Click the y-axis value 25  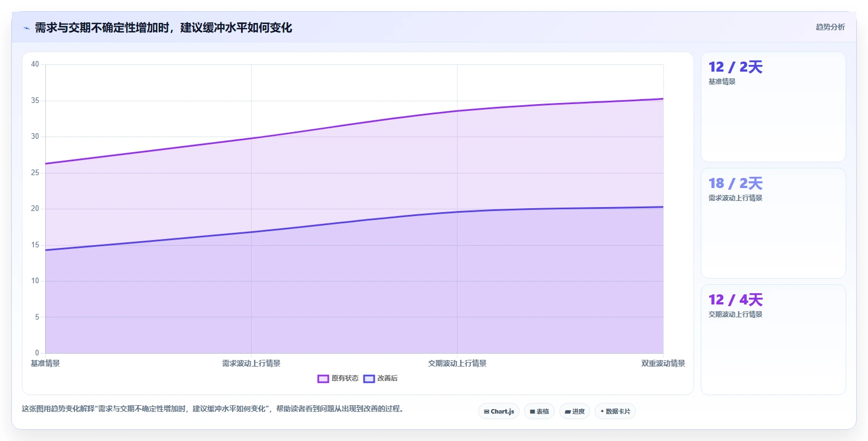(x=35, y=173)
